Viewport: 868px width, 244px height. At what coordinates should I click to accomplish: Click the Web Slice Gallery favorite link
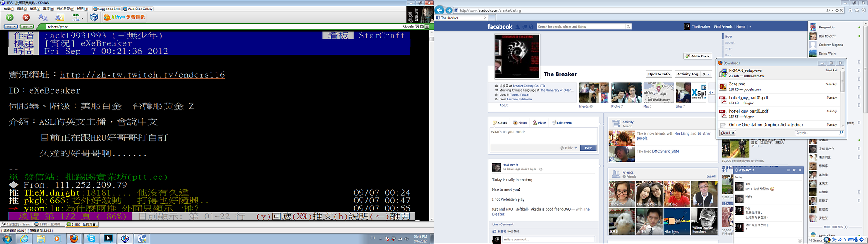click(138, 9)
